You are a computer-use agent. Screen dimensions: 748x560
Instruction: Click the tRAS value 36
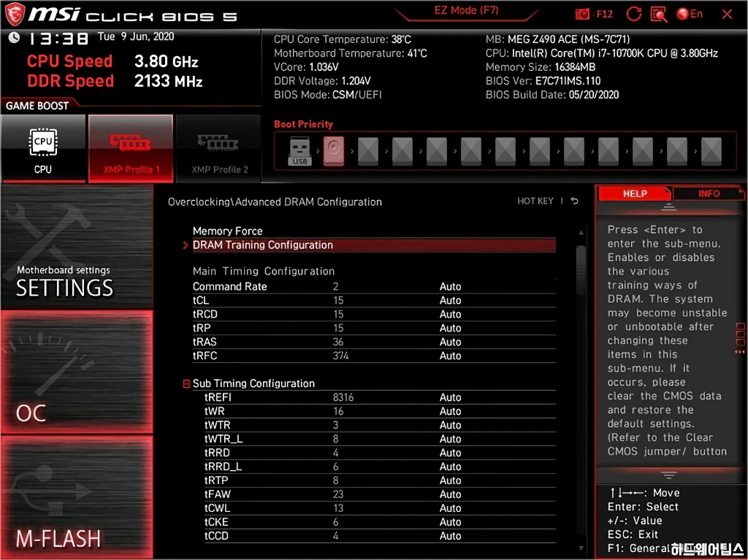pyautogui.click(x=338, y=342)
